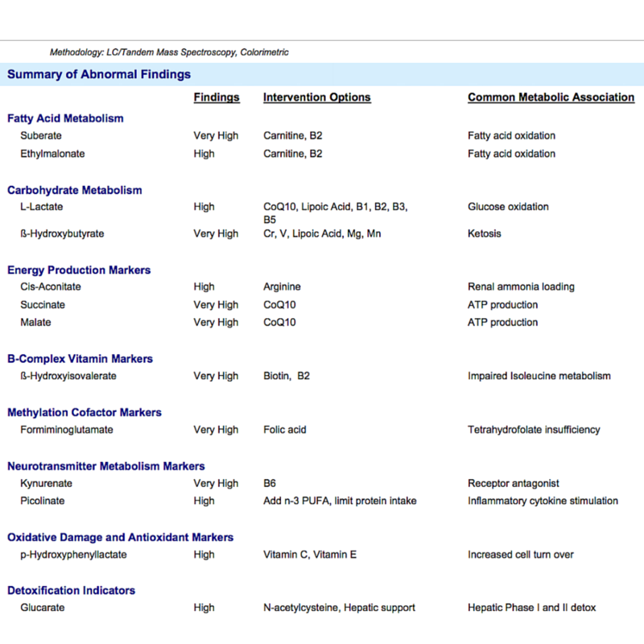Select the Neurotransmitter Metabolism Markers heading
Screen dimensions: 644x644
point(105,466)
